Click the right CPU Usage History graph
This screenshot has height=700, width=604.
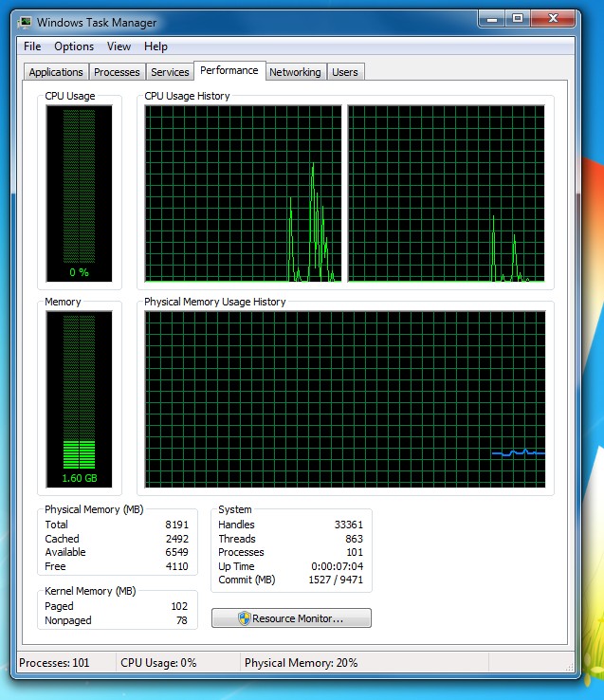tap(447, 193)
